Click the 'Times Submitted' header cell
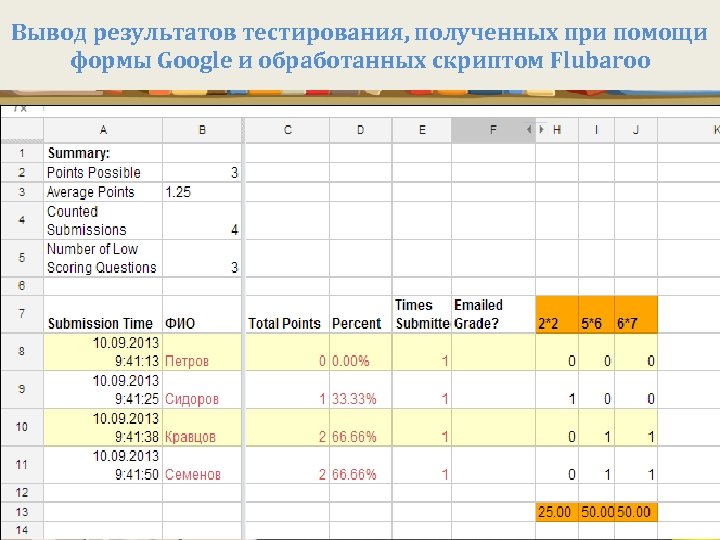 coord(422,315)
